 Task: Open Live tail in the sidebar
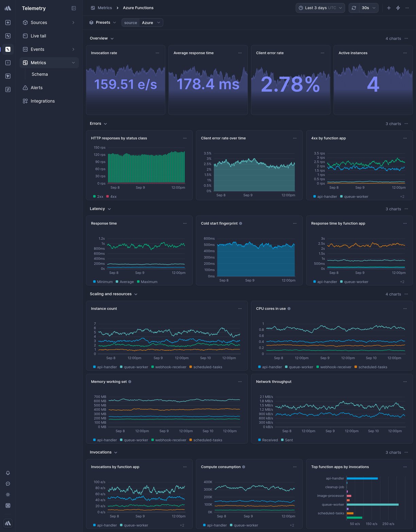49,36
